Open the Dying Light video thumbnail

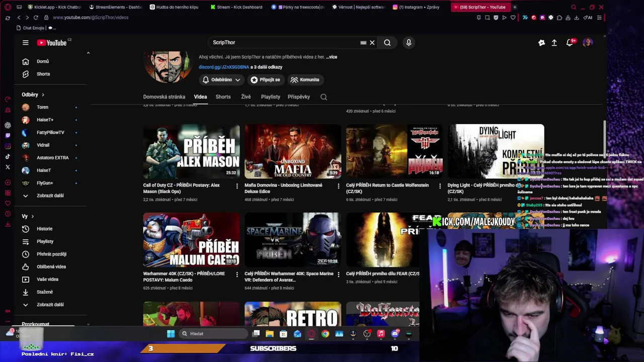pos(496,151)
